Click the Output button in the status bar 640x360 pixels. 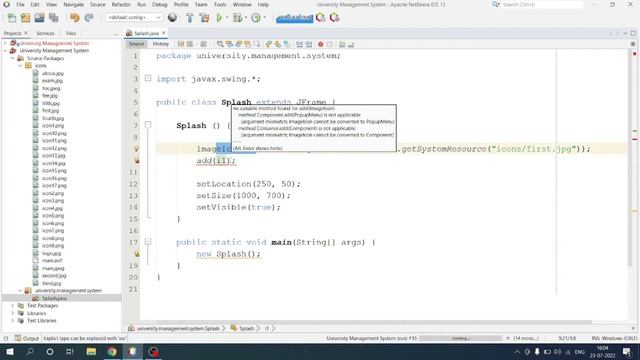click(27, 338)
